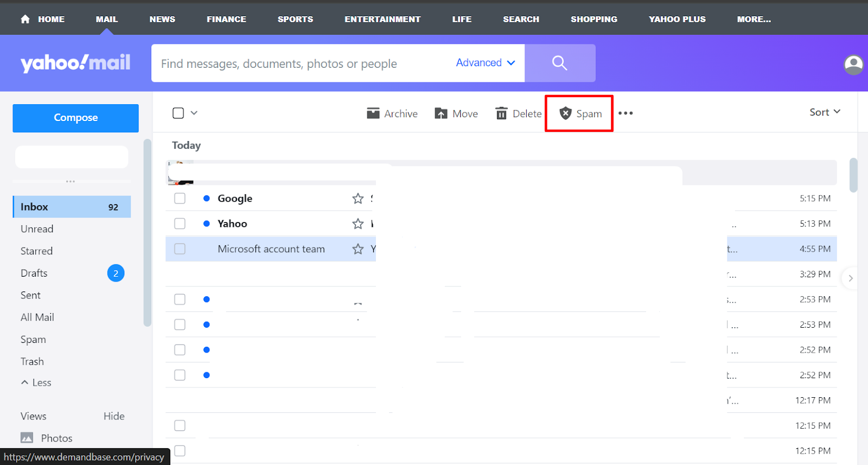
Task: Open the Starred folder
Action: click(x=36, y=251)
